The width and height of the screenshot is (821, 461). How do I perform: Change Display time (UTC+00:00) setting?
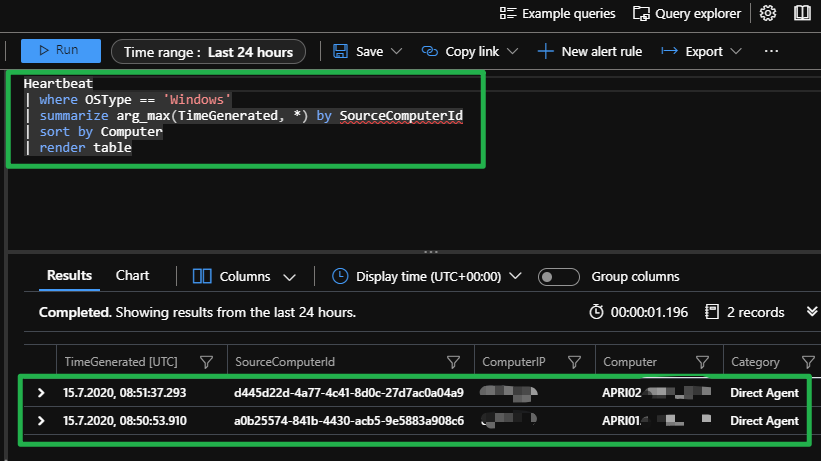pyautogui.click(x=427, y=276)
